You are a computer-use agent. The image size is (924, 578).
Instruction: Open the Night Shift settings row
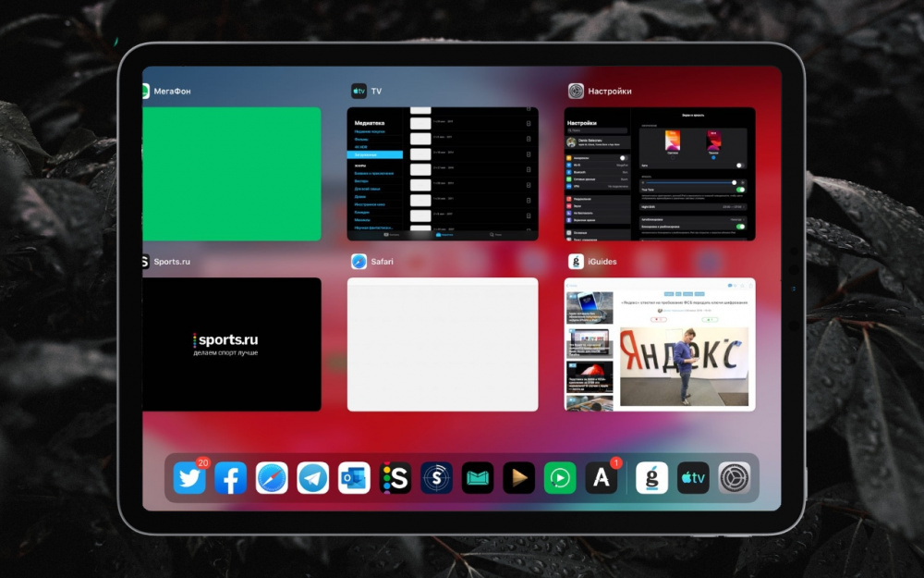(x=693, y=207)
